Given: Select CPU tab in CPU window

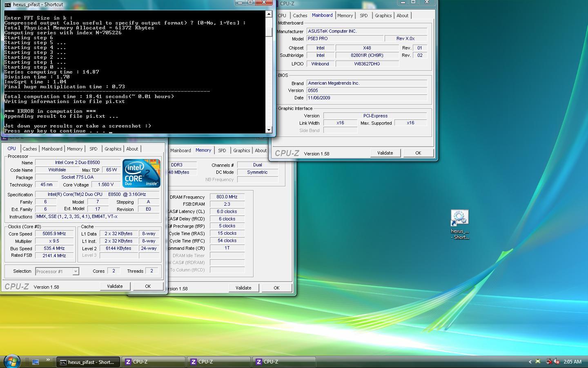Looking at the screenshot, I should (x=11, y=148).
